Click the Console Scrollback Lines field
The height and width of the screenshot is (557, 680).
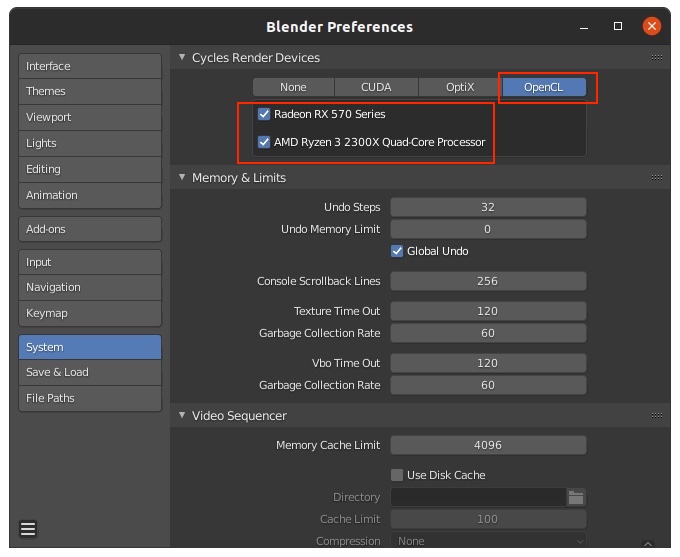pyautogui.click(x=488, y=281)
